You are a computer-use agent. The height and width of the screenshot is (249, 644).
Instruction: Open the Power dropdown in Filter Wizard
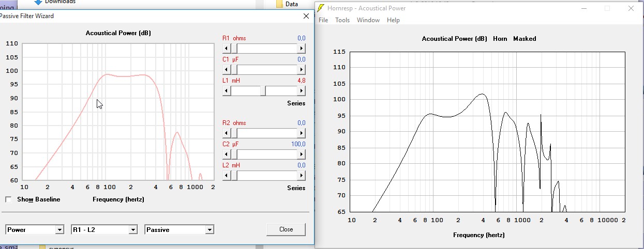click(x=35, y=229)
